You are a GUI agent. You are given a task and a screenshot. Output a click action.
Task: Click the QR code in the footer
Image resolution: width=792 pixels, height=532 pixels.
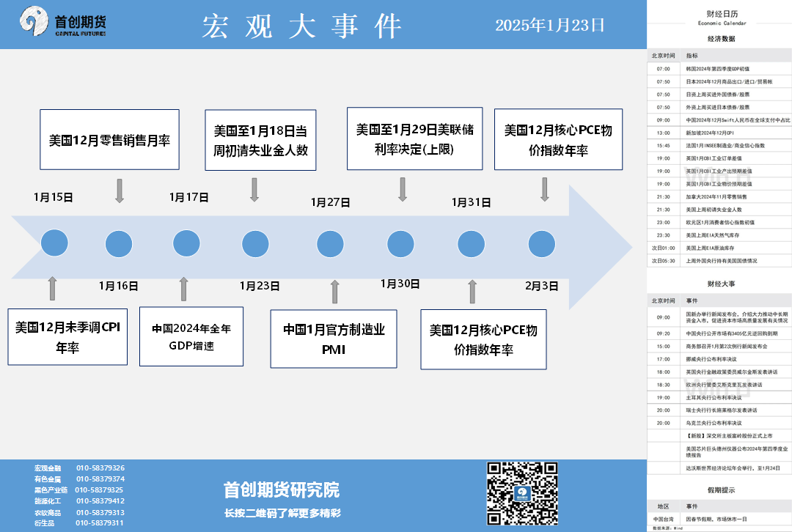pyautogui.click(x=522, y=492)
